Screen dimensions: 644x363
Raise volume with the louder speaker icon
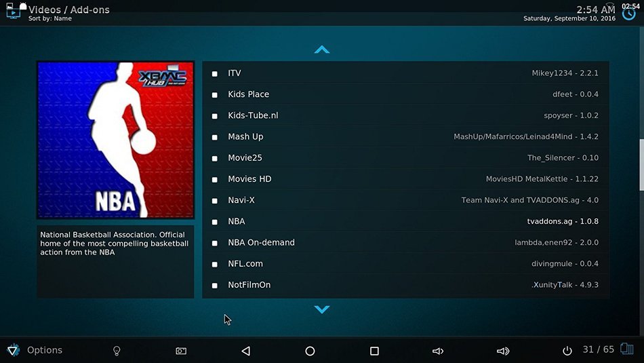click(503, 351)
